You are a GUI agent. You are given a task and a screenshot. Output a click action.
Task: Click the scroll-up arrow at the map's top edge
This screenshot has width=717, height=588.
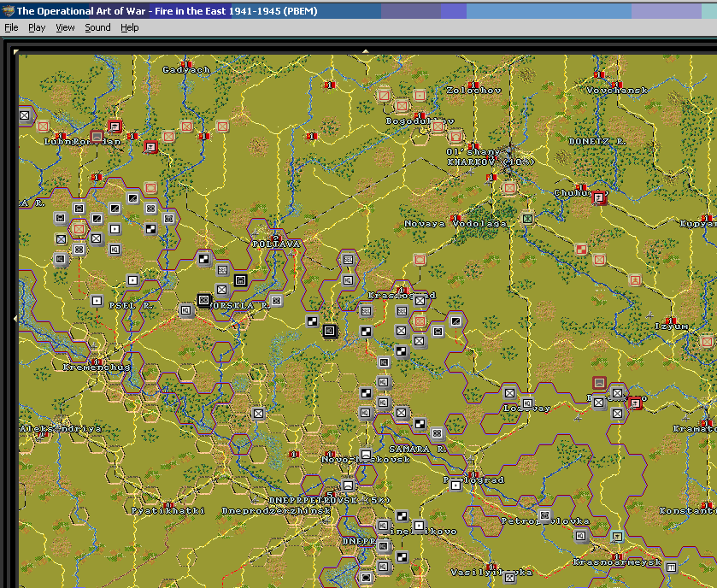pos(366,51)
